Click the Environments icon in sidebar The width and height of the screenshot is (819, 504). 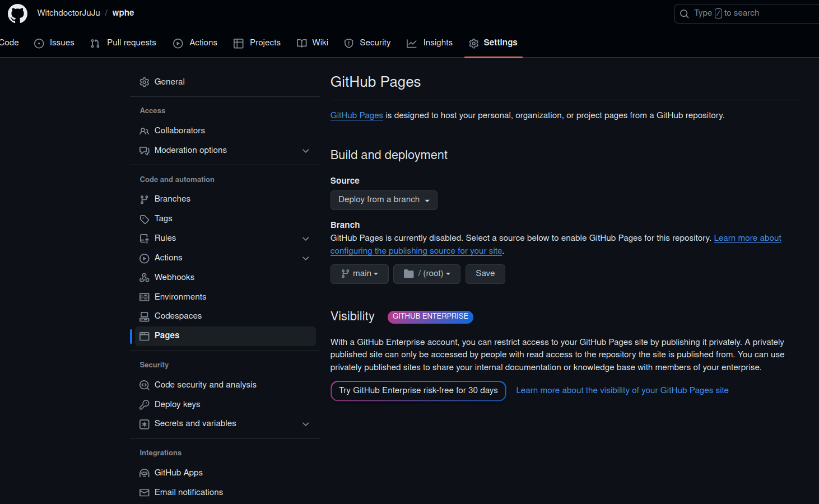coord(144,297)
